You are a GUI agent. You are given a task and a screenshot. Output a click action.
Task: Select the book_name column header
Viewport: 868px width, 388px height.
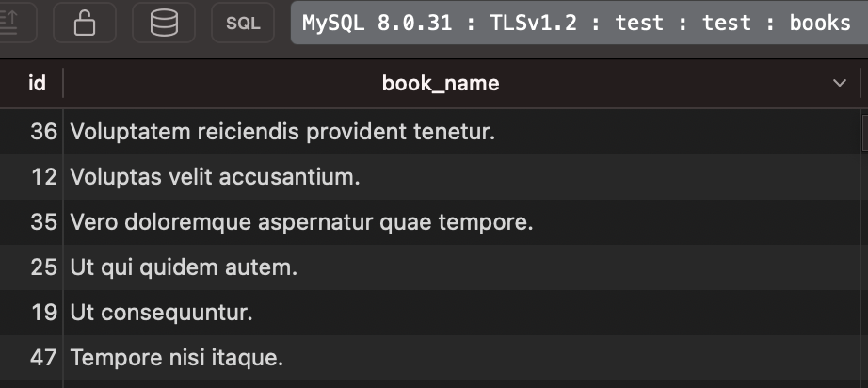click(441, 83)
